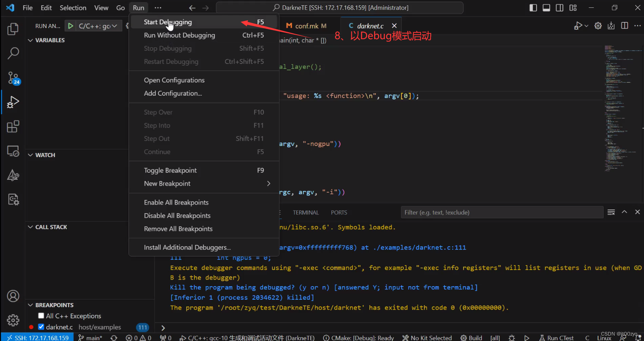Choose Open Configurations menu item

coord(204,80)
